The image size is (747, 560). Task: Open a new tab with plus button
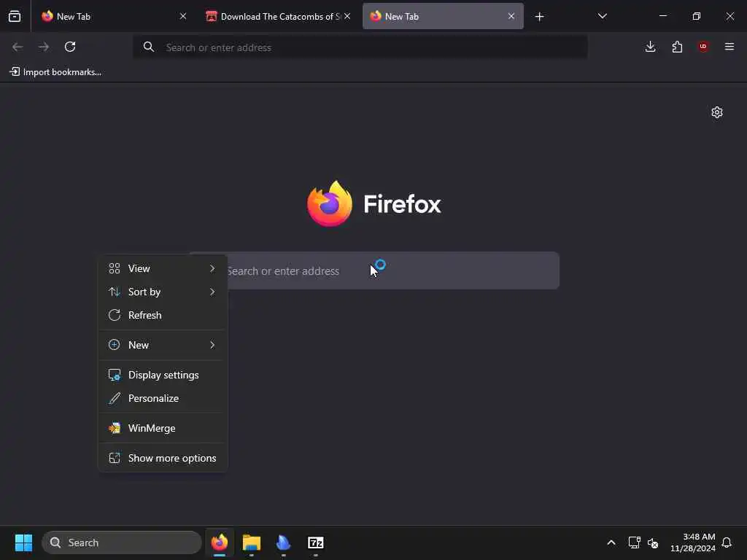pos(539,17)
